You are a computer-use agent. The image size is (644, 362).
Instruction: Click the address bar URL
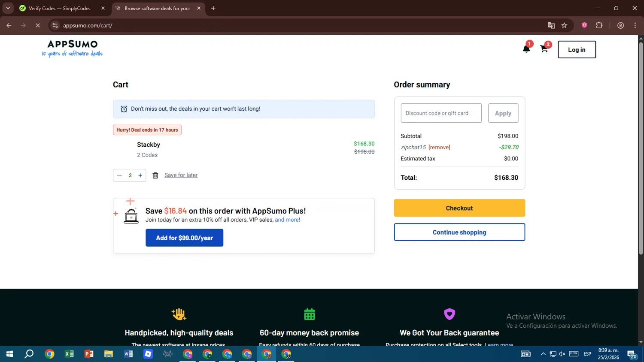(x=88, y=25)
